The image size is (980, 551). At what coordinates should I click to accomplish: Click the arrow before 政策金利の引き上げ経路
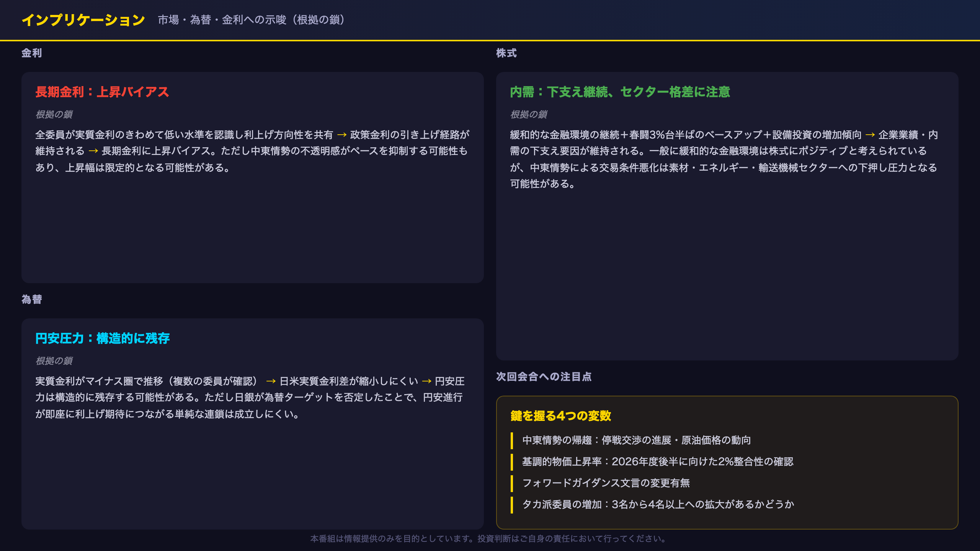pyautogui.click(x=341, y=135)
